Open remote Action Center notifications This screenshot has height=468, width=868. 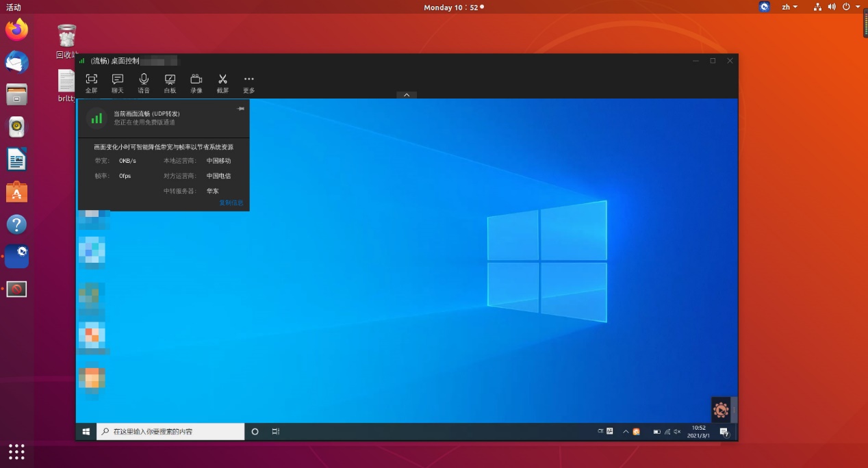724,432
